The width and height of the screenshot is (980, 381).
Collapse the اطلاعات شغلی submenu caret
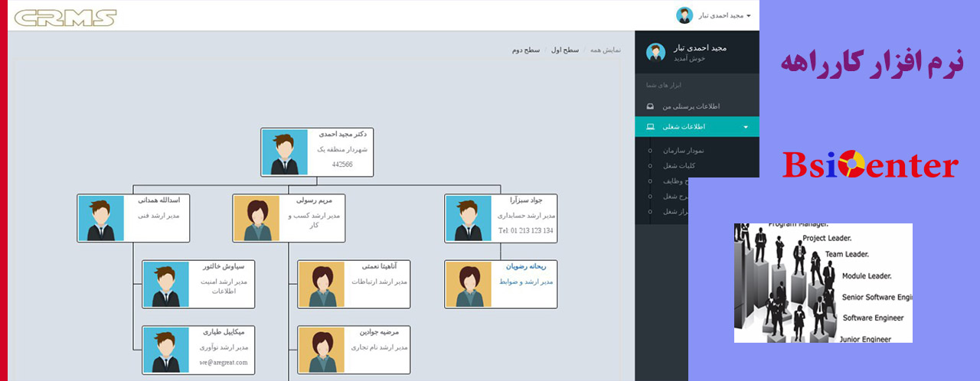746,127
